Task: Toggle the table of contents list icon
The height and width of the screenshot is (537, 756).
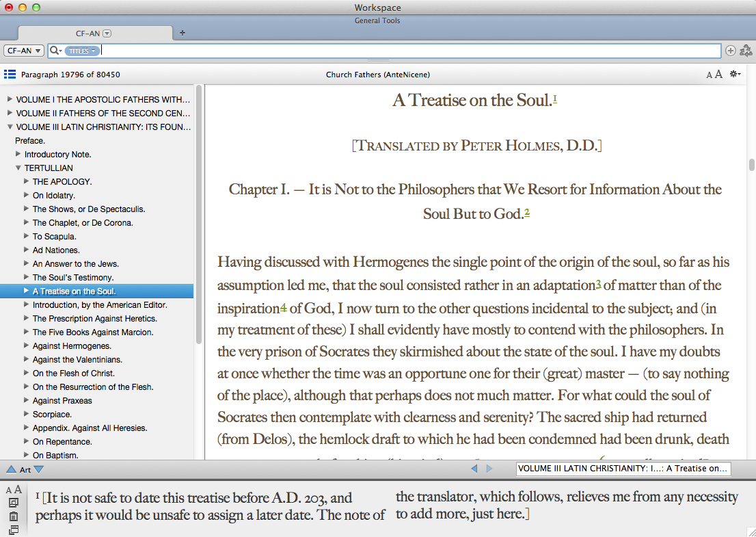Action: (10, 75)
